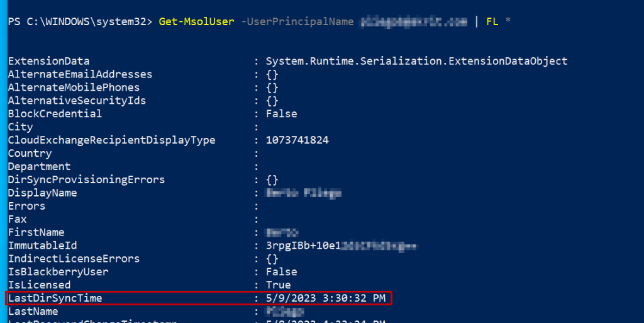The height and width of the screenshot is (323, 644).
Task: Click the System.Runtime.Serialization.ExtensionDataObject value
Action: pos(416,61)
